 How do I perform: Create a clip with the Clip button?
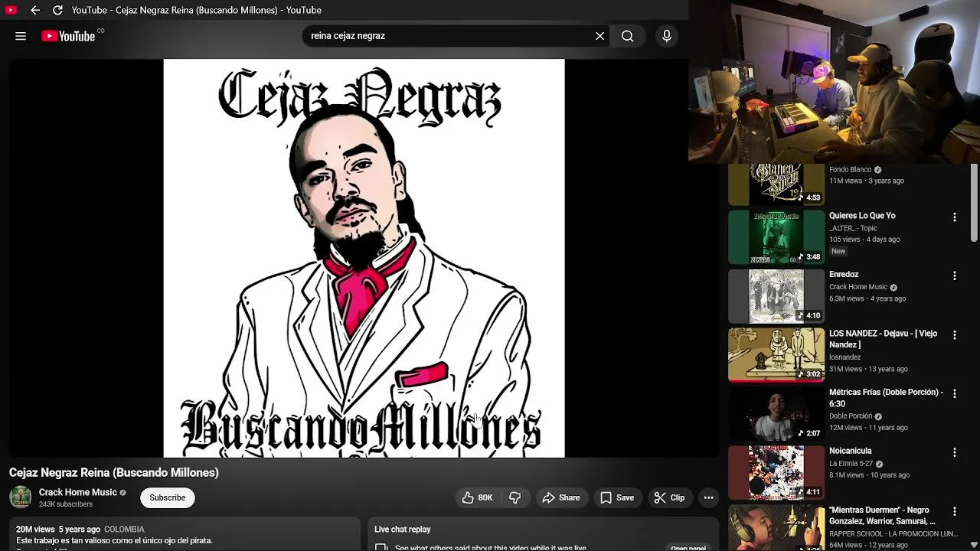tap(669, 497)
